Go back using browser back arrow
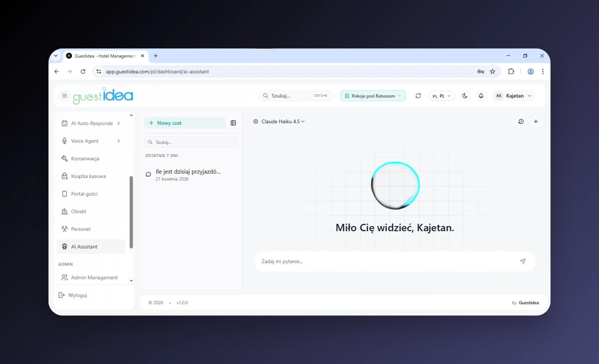This screenshot has width=599, height=364. pyautogui.click(x=57, y=72)
